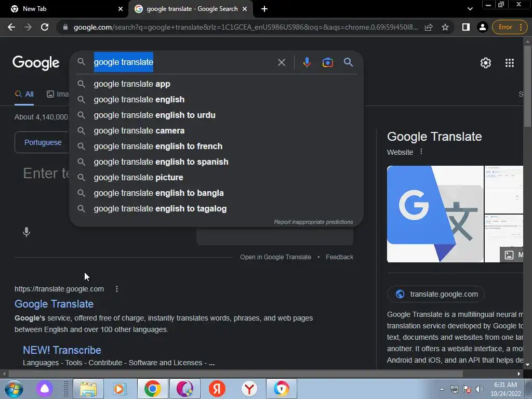Open knowledge panel more options dots
The width and height of the screenshot is (532, 399).
pos(421,152)
